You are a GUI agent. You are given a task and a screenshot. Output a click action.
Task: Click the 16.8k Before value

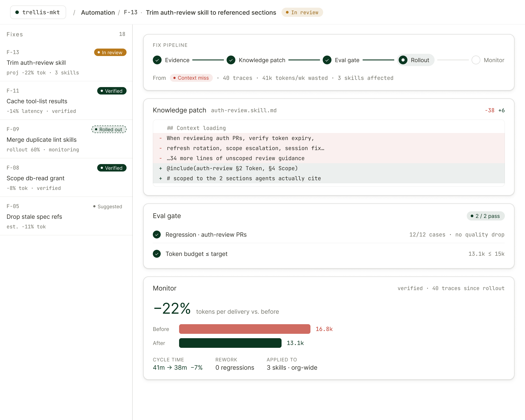point(324,329)
